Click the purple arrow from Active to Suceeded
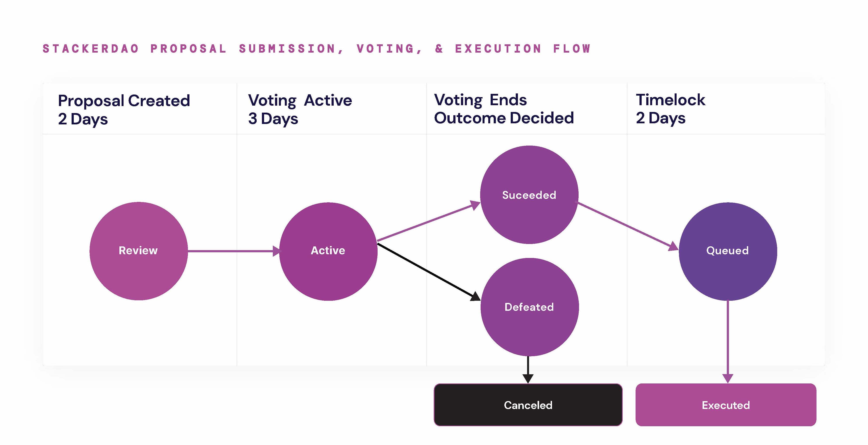Image resolution: width=868 pixels, height=445 pixels. (428, 222)
